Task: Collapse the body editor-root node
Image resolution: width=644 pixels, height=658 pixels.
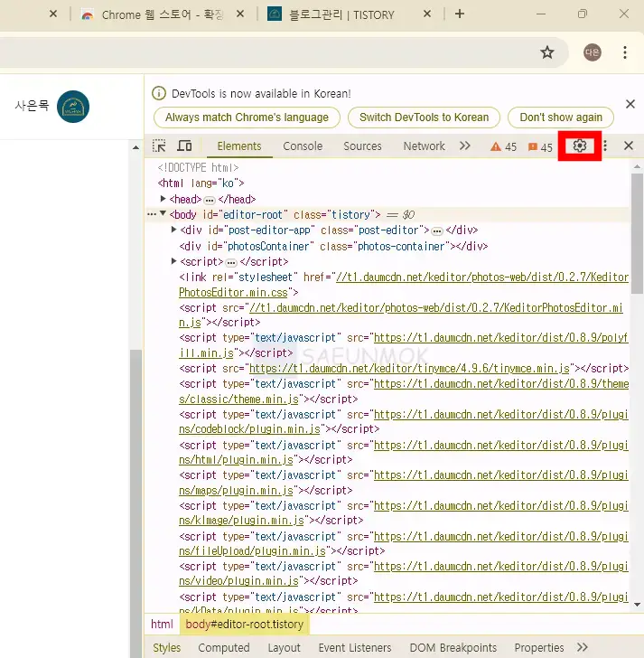Action: 163,213
